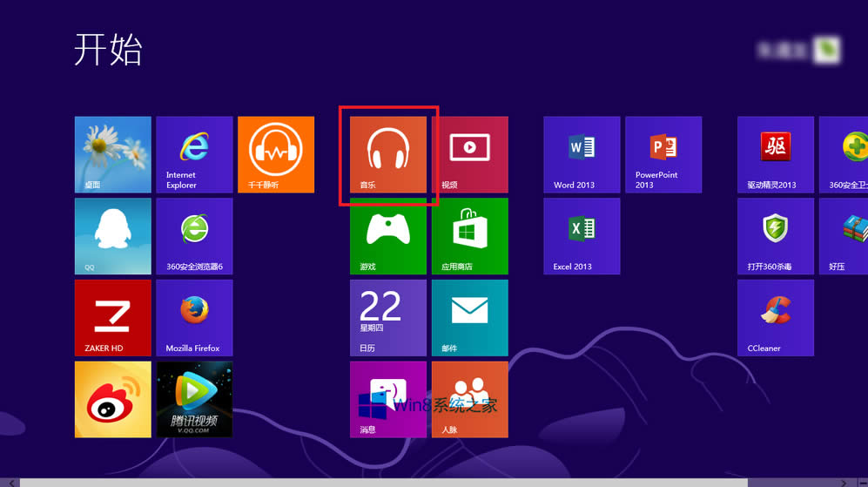This screenshot has width=868, height=487.
Task: Launch Word 2013 tile
Action: coord(582,154)
